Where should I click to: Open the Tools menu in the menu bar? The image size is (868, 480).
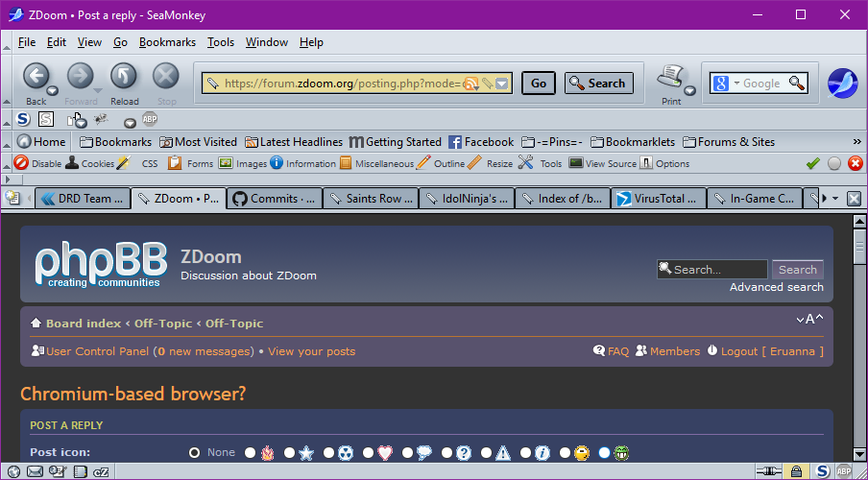[221, 42]
